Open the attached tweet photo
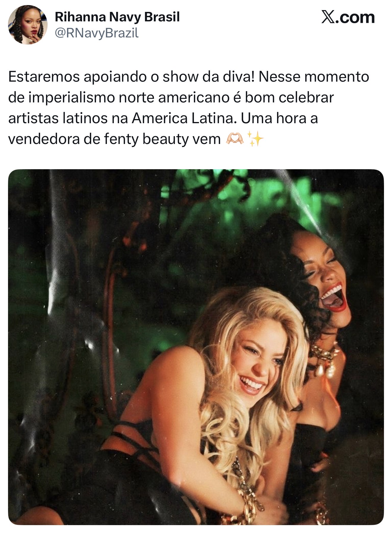Image resolution: width=392 pixels, height=545 pixels. (196, 347)
